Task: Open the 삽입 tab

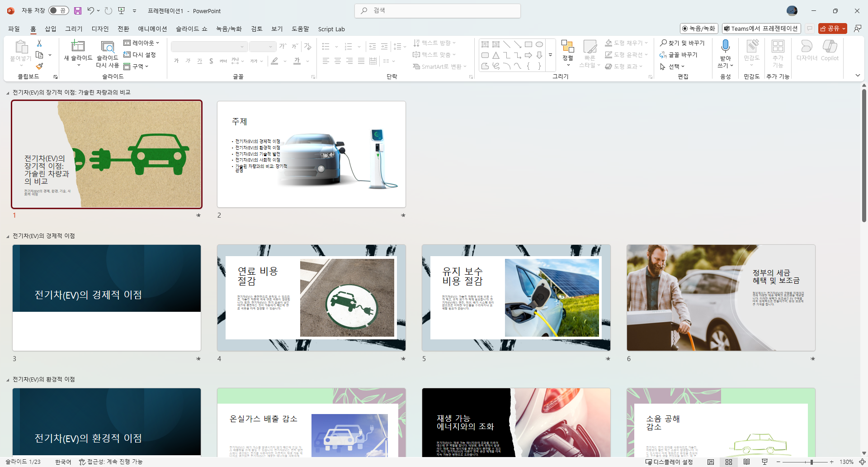Action: [x=51, y=29]
